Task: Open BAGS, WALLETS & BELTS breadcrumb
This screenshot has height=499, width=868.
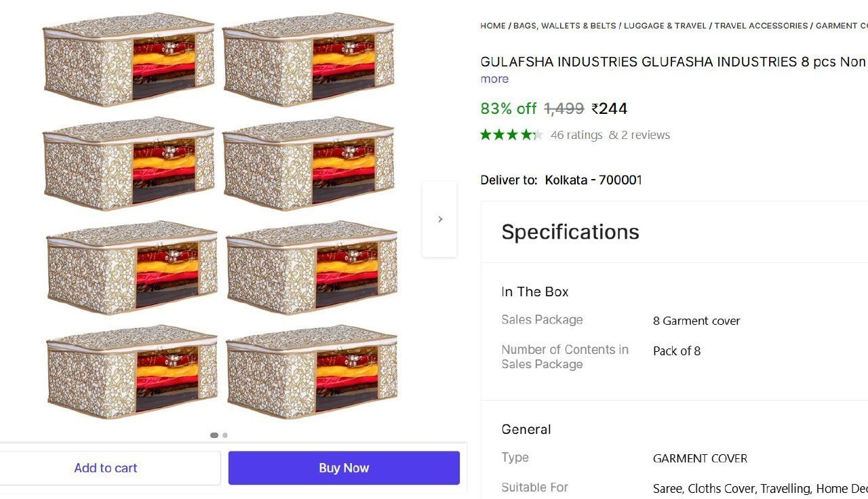Action: (x=565, y=26)
